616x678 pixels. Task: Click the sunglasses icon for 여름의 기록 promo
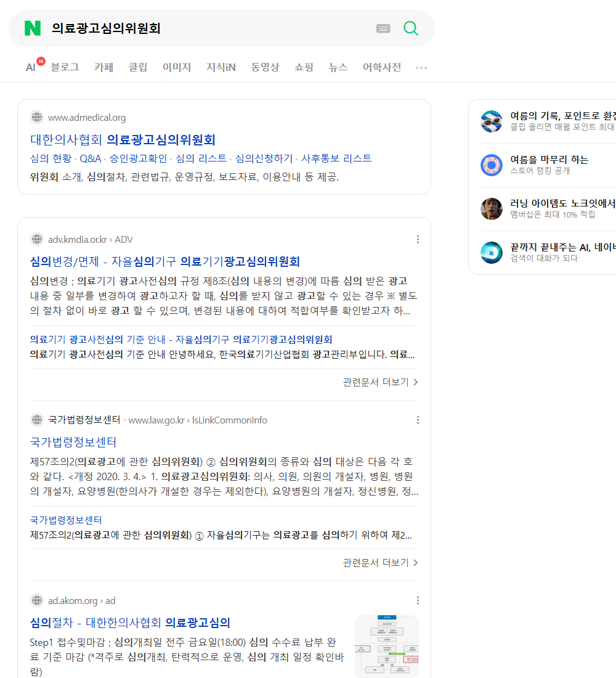pos(492,121)
